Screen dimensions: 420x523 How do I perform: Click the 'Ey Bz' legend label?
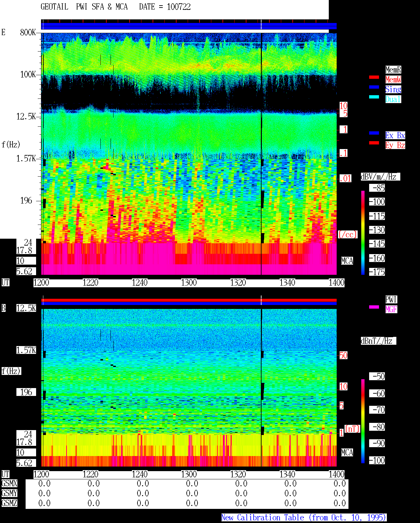[395, 145]
